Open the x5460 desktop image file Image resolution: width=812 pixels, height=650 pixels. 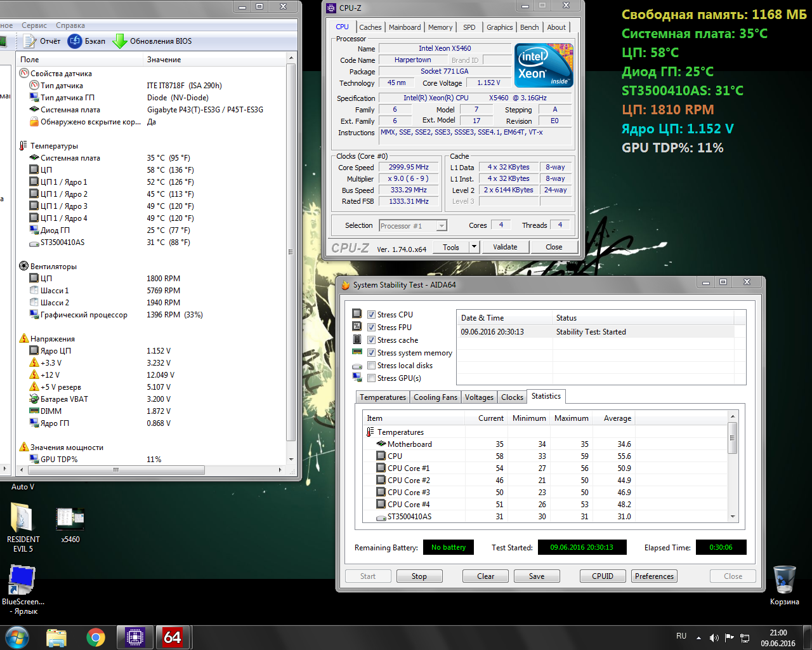click(70, 526)
